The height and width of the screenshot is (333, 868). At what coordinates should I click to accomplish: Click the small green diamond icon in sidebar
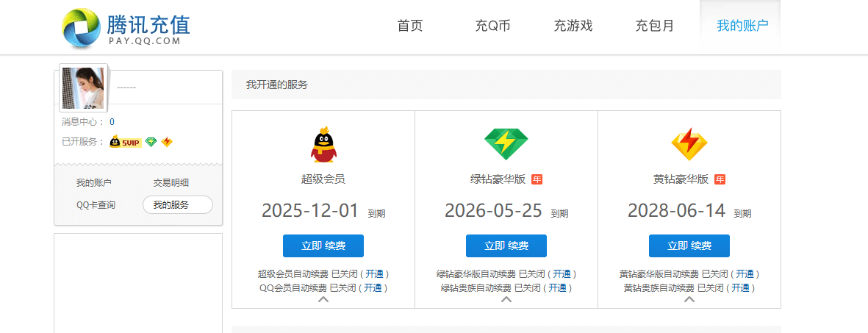(151, 142)
